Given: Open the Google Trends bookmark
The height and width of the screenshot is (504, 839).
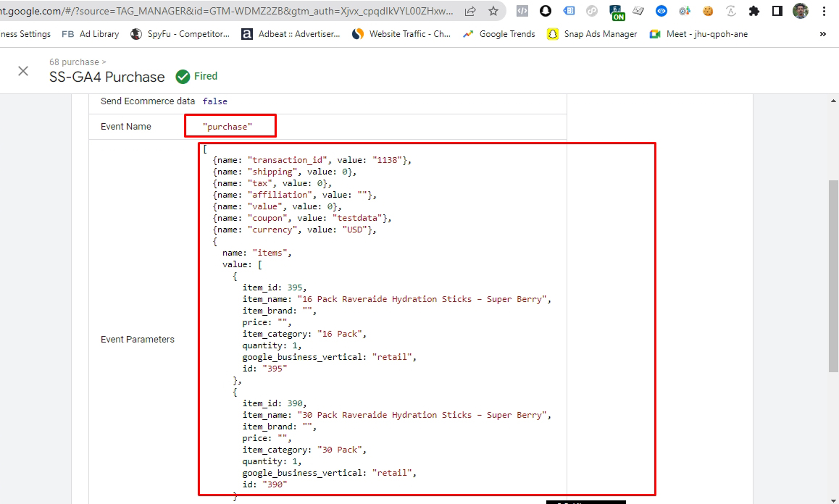Looking at the screenshot, I should pyautogui.click(x=499, y=34).
